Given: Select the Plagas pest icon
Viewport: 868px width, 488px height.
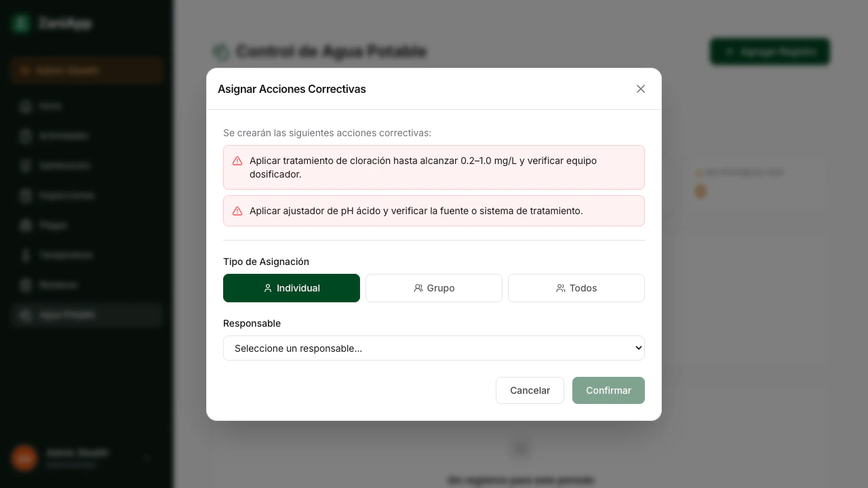Looking at the screenshot, I should point(24,226).
